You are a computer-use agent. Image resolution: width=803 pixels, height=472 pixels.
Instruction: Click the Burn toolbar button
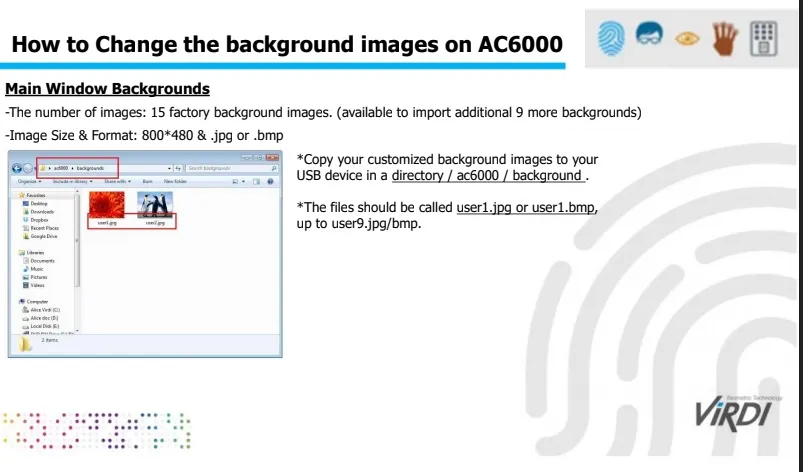[x=147, y=182]
